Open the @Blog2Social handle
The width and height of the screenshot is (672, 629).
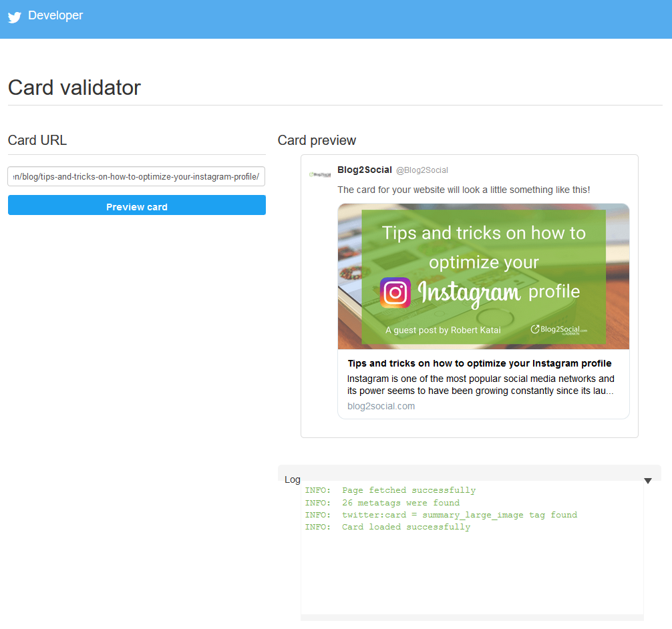coord(422,170)
